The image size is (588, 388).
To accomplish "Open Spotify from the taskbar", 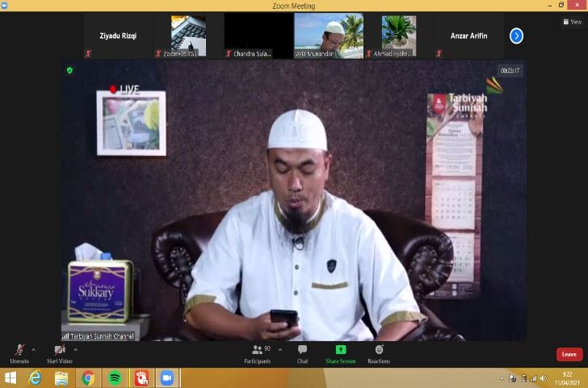I will click(114, 378).
